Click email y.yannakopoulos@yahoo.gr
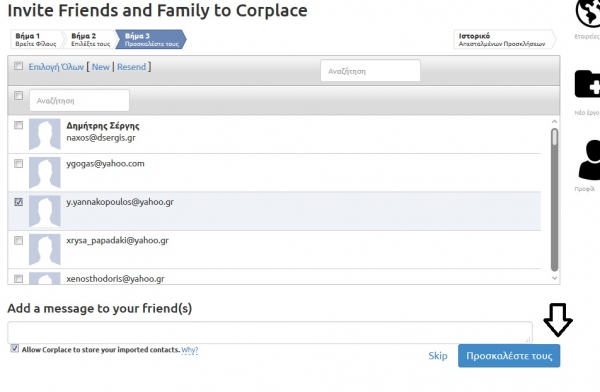 pos(120,202)
